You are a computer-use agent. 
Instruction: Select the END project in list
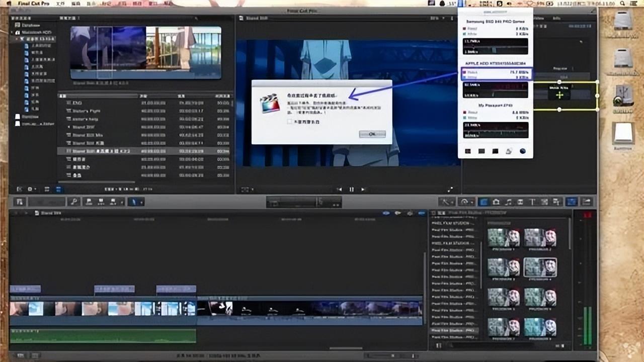tap(77, 103)
